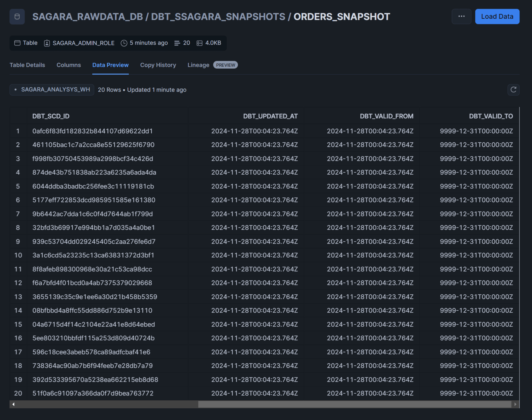Open the Copy History tab

coord(158,65)
